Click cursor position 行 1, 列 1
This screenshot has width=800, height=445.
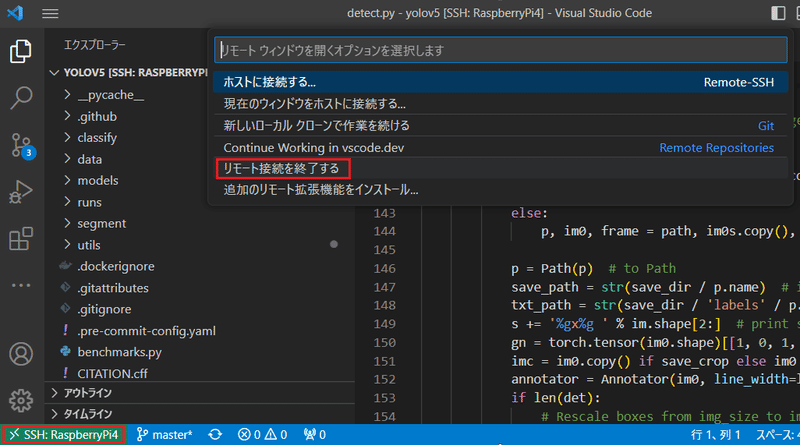pos(715,435)
